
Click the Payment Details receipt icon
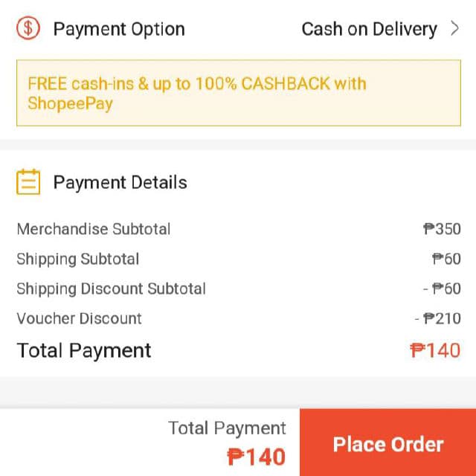click(28, 182)
